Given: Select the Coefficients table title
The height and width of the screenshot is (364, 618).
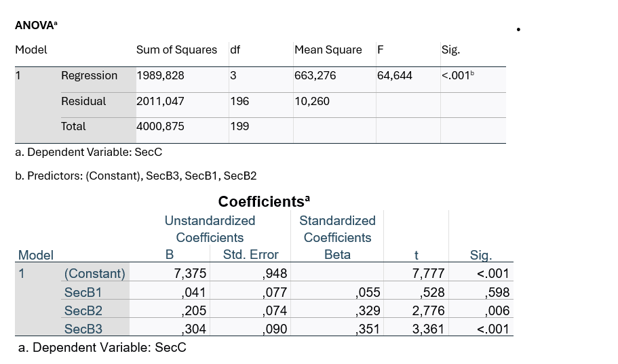Looking at the screenshot, I should [x=264, y=201].
